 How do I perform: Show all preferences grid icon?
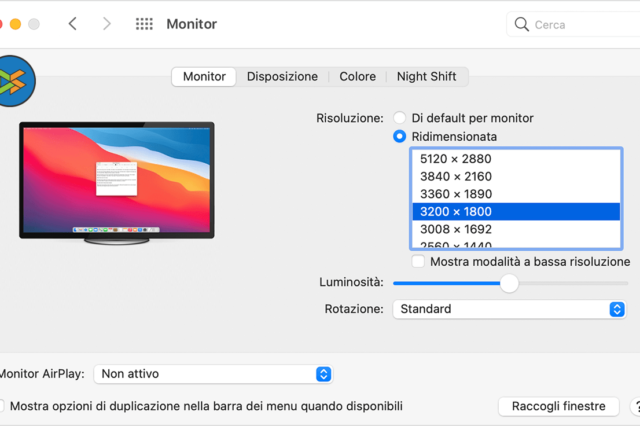(x=144, y=24)
